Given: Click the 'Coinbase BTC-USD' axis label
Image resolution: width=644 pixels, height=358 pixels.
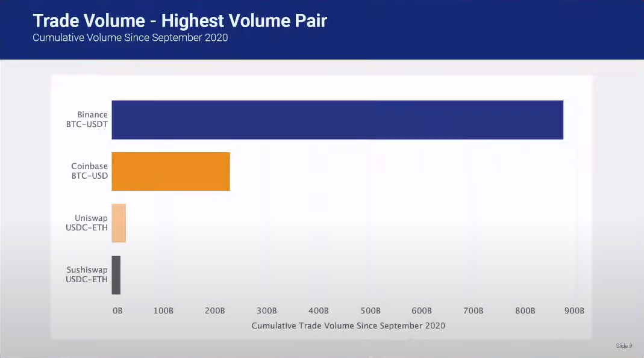Looking at the screenshot, I should pyautogui.click(x=90, y=171).
